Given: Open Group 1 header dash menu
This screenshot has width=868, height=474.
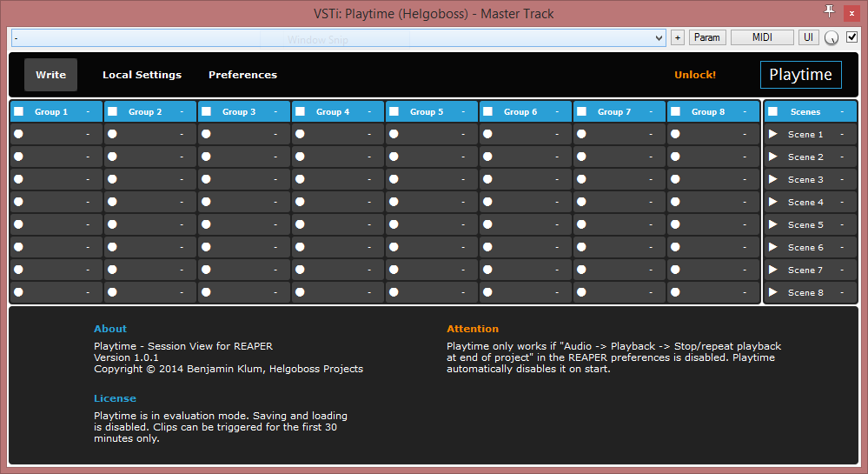Looking at the screenshot, I should pyautogui.click(x=88, y=111).
